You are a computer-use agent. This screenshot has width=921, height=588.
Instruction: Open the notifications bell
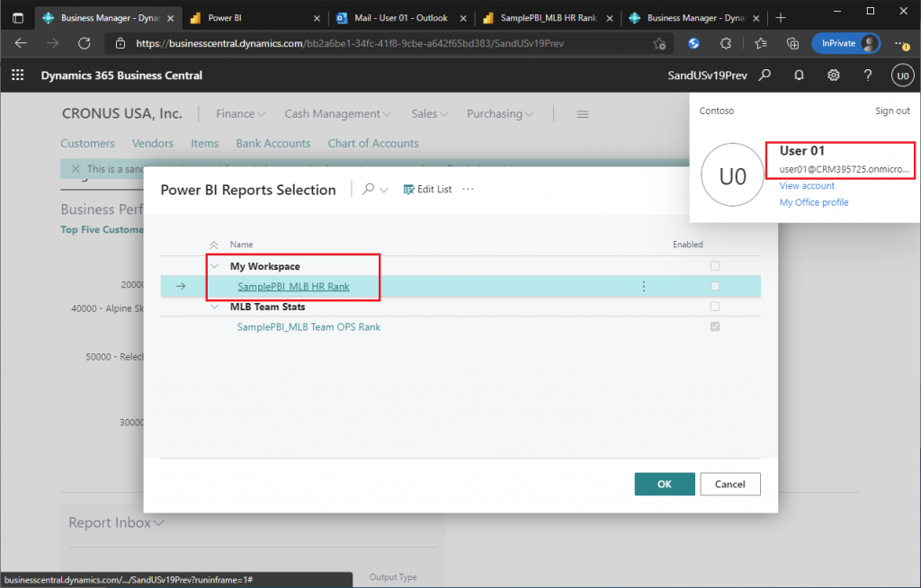tap(799, 76)
